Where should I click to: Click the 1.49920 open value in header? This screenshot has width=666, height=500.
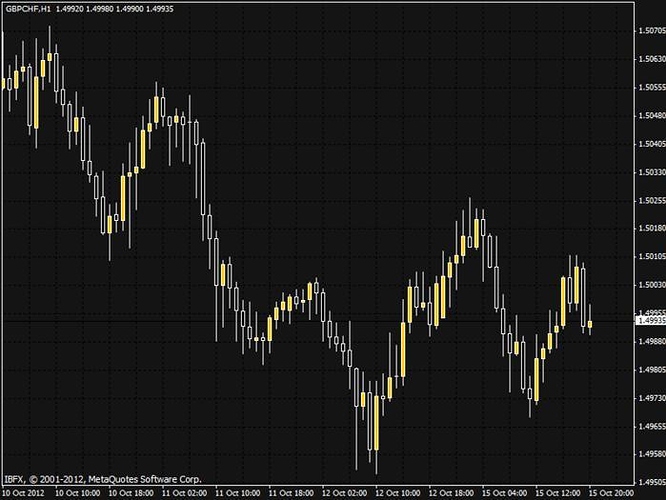coord(69,8)
